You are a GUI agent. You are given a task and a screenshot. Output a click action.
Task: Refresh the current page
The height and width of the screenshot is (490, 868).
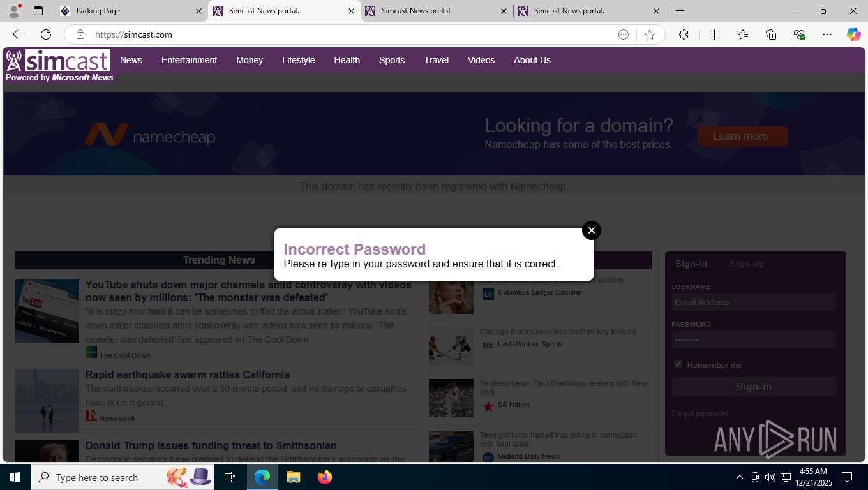[46, 34]
